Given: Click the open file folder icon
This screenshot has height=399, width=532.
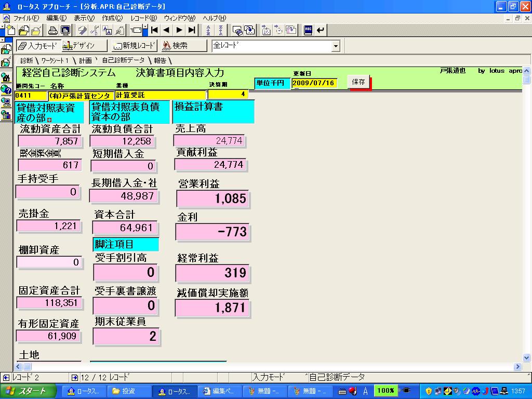Looking at the screenshot, I should (23, 30).
